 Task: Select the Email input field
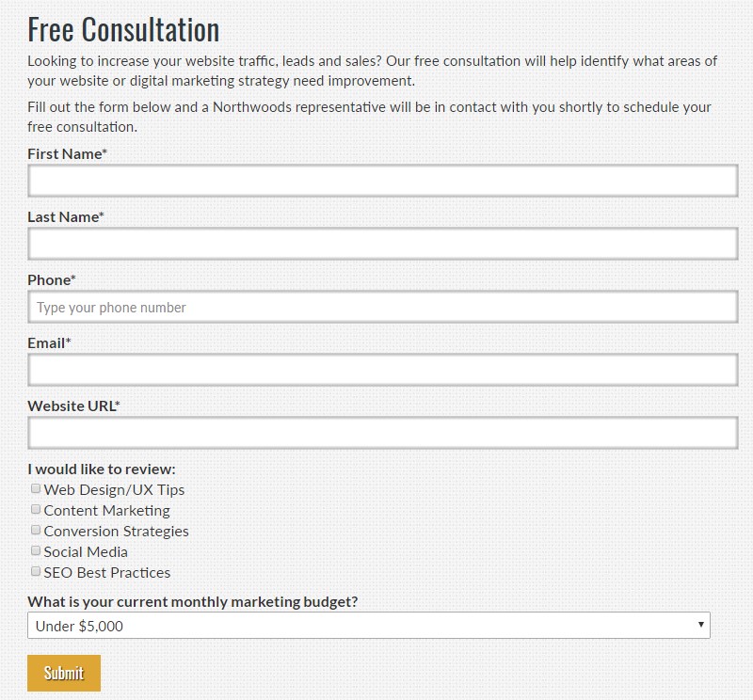click(x=383, y=370)
